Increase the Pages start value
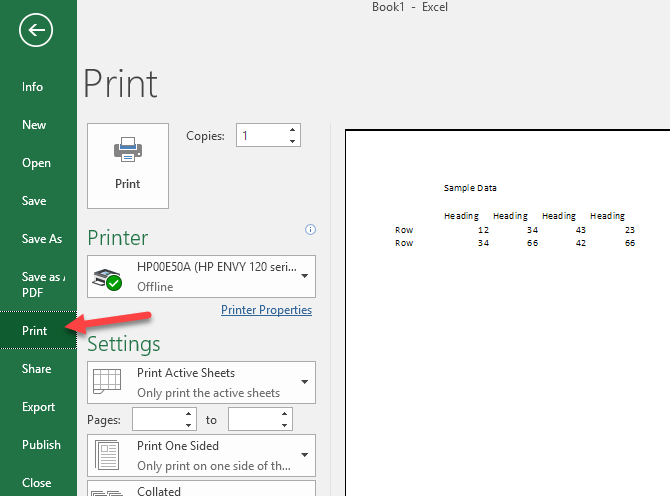This screenshot has height=496, width=670. point(188,414)
